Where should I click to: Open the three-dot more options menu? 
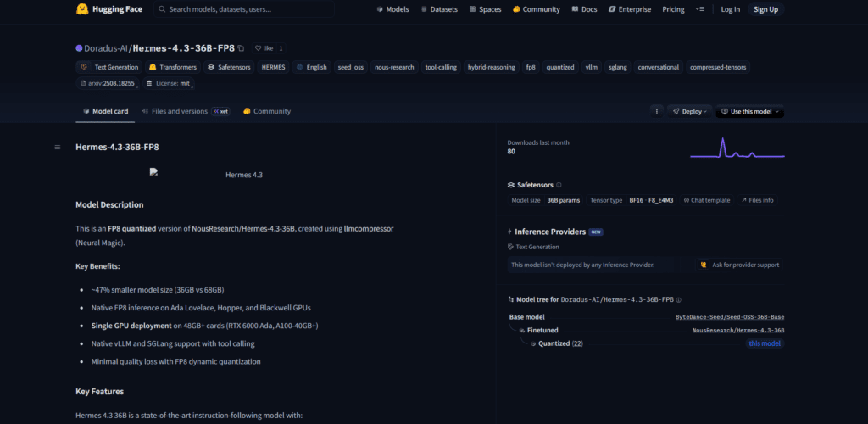pyautogui.click(x=657, y=111)
